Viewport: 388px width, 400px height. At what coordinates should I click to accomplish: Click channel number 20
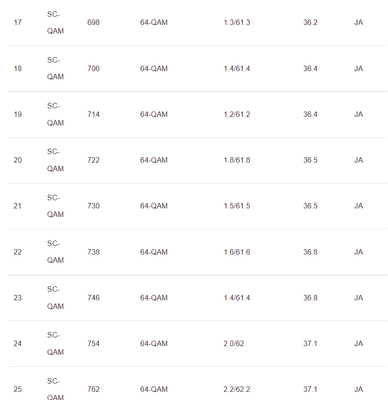tap(18, 160)
